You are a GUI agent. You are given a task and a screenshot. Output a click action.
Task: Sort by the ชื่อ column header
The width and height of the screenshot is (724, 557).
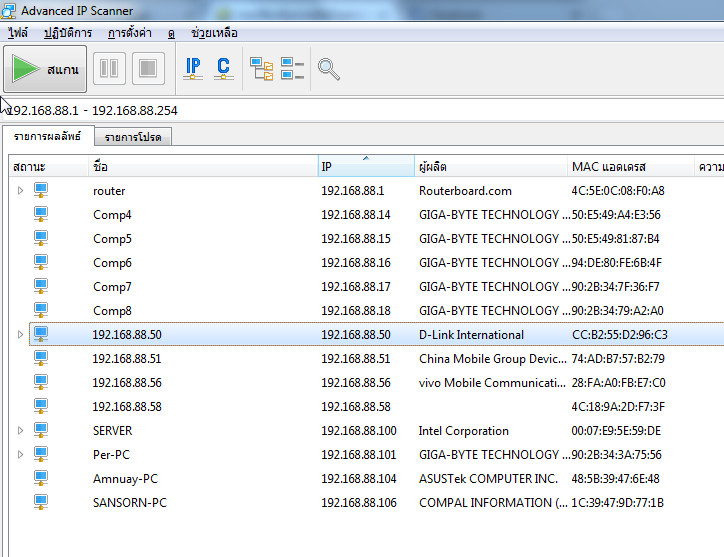tap(203, 166)
